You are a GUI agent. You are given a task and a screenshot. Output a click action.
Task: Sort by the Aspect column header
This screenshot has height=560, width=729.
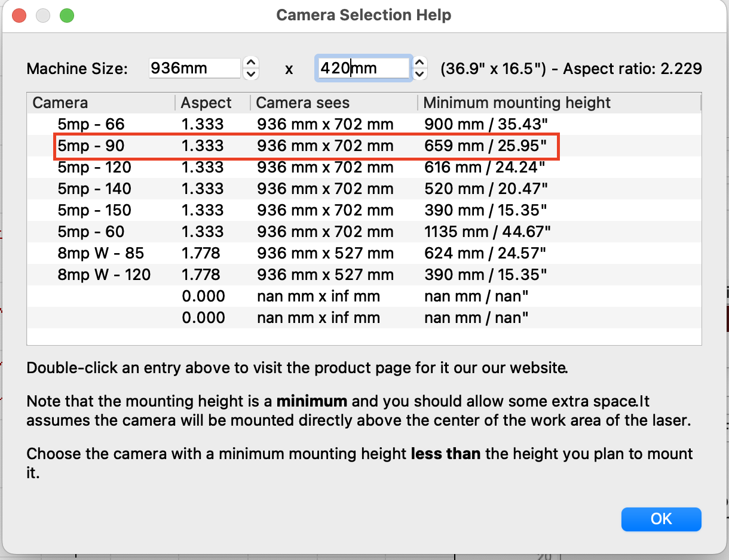coord(213,103)
